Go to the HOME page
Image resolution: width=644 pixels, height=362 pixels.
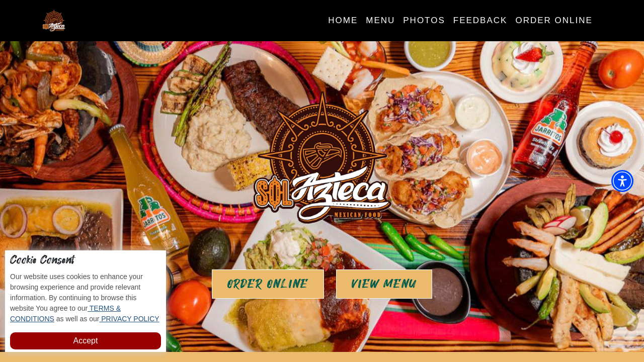click(x=343, y=21)
